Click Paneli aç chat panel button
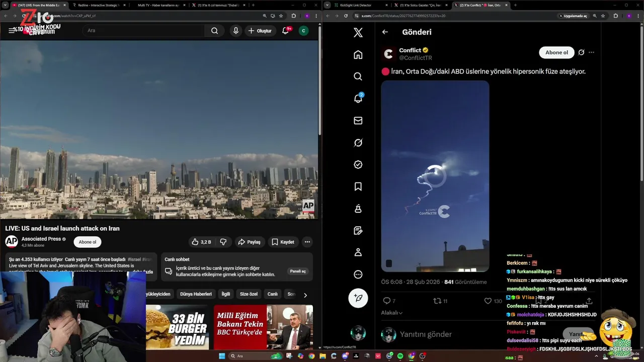 click(298, 271)
